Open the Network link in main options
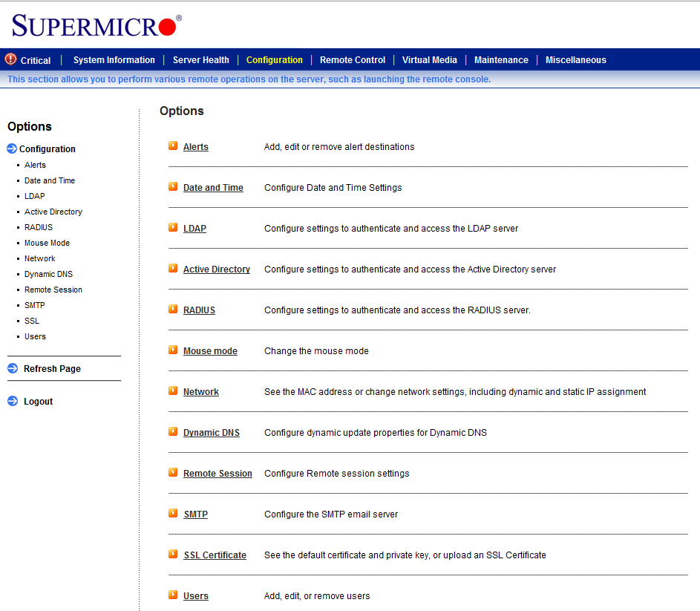Image resolution: width=700 pixels, height=611 pixels. [201, 392]
